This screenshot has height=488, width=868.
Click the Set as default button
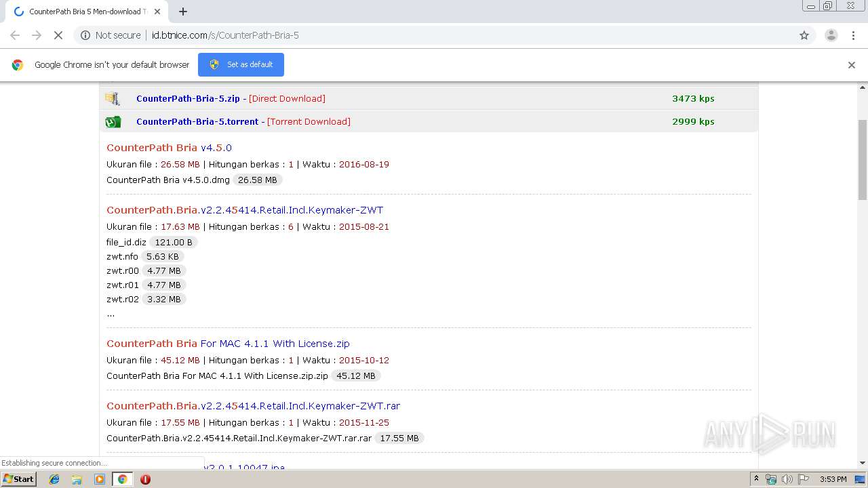click(x=241, y=64)
